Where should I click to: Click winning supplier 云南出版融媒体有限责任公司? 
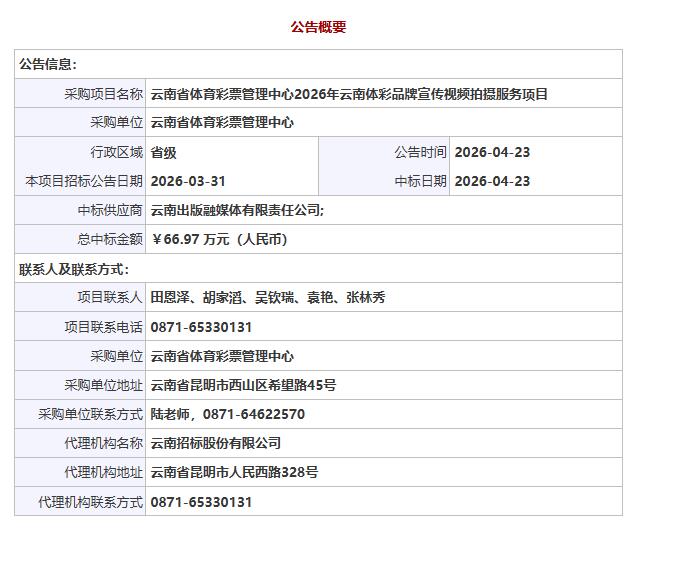click(237, 210)
